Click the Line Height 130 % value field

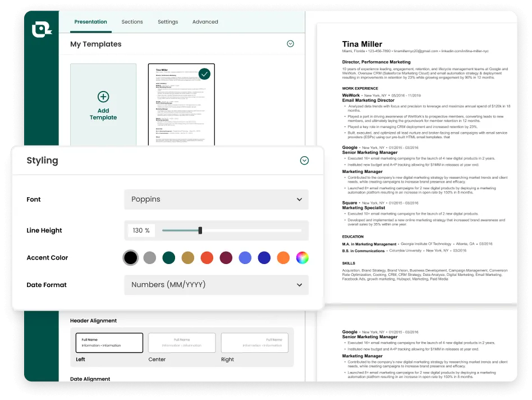click(x=141, y=230)
